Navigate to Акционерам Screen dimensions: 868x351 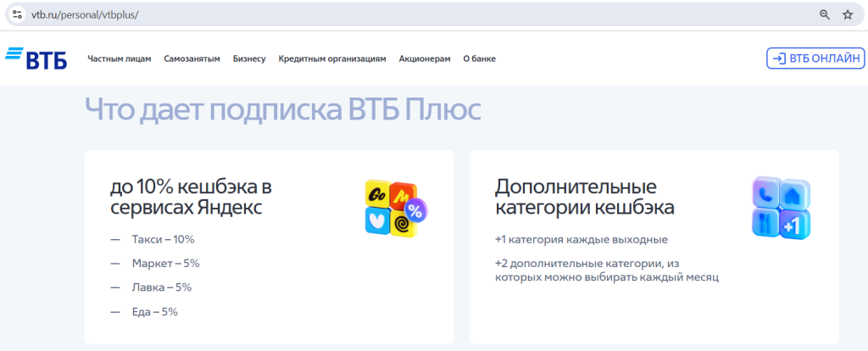pyautogui.click(x=425, y=58)
